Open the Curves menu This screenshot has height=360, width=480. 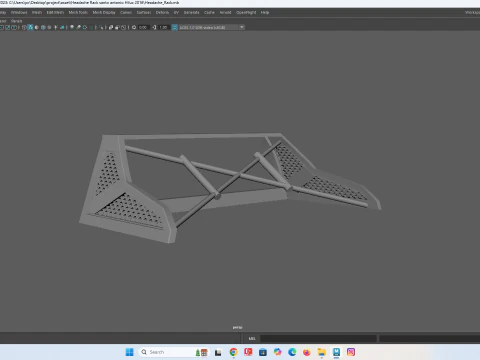tap(126, 13)
